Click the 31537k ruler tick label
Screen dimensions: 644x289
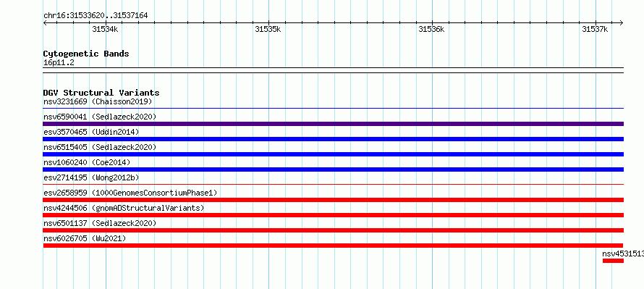595,29
